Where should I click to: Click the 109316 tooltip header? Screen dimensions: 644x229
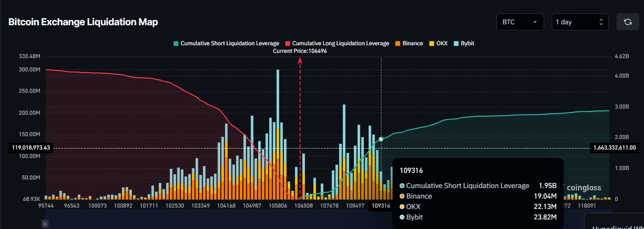(411, 170)
